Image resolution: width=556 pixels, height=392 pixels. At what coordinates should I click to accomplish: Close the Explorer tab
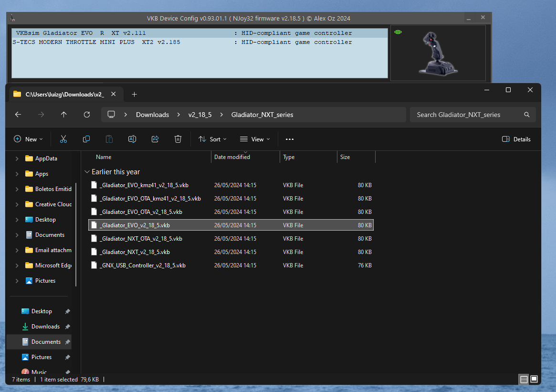tap(114, 94)
